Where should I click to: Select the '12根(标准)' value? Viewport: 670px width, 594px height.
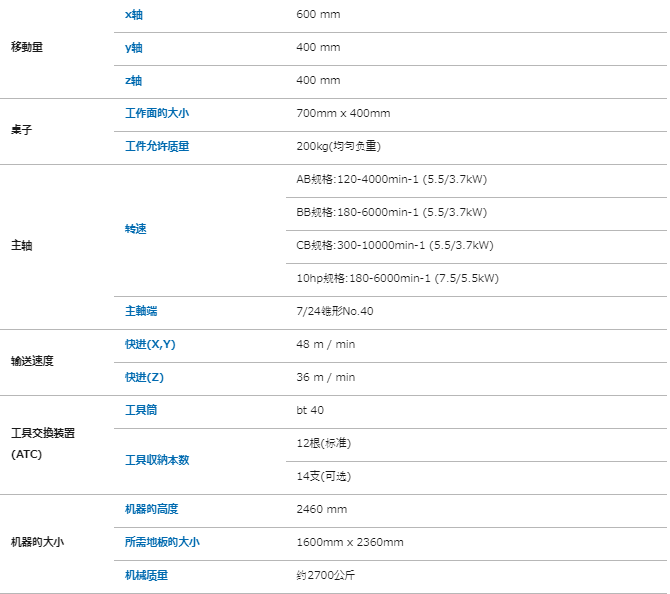(323, 443)
